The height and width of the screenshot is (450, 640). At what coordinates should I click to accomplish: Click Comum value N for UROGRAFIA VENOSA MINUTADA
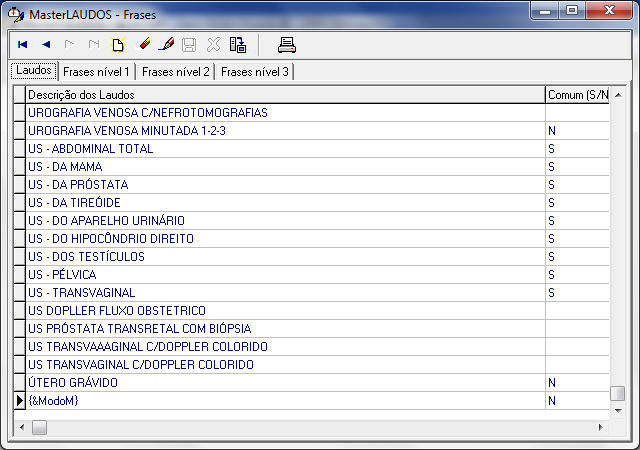point(577,131)
